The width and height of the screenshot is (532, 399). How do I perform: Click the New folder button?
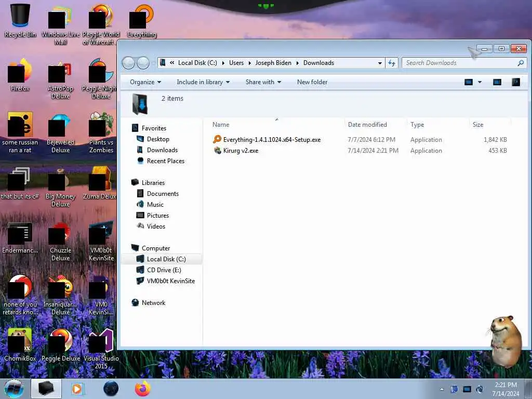[x=312, y=82]
